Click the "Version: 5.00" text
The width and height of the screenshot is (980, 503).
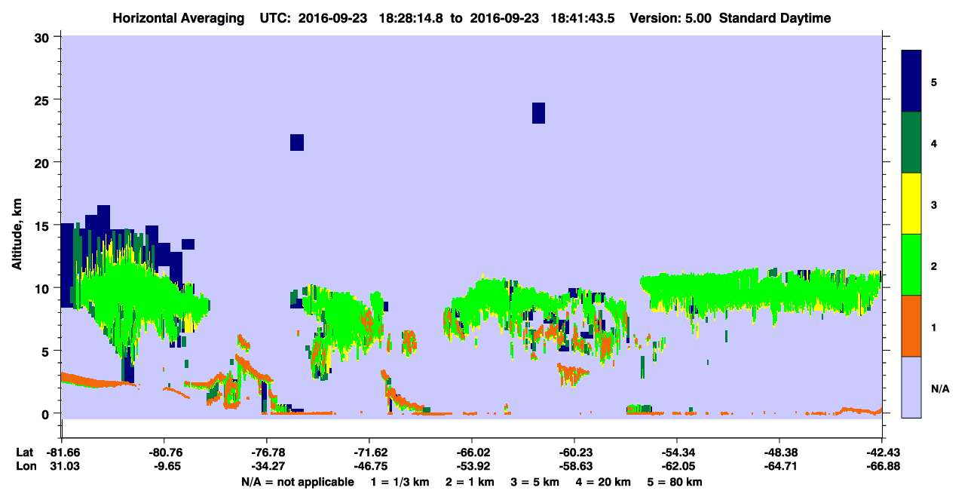pyautogui.click(x=672, y=18)
